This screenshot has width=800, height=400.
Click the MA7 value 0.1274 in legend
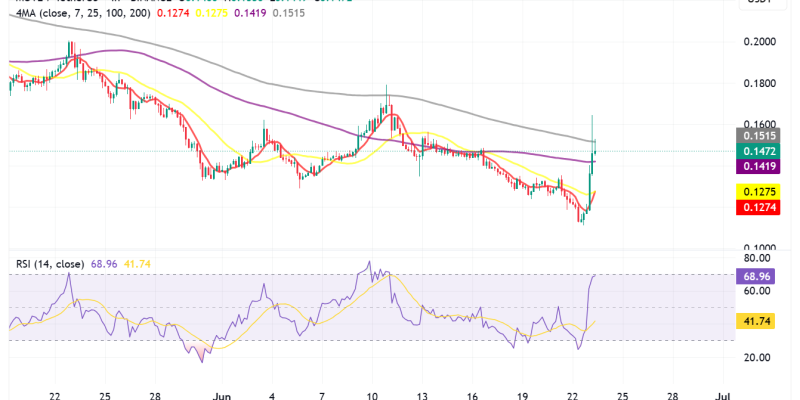click(x=172, y=14)
